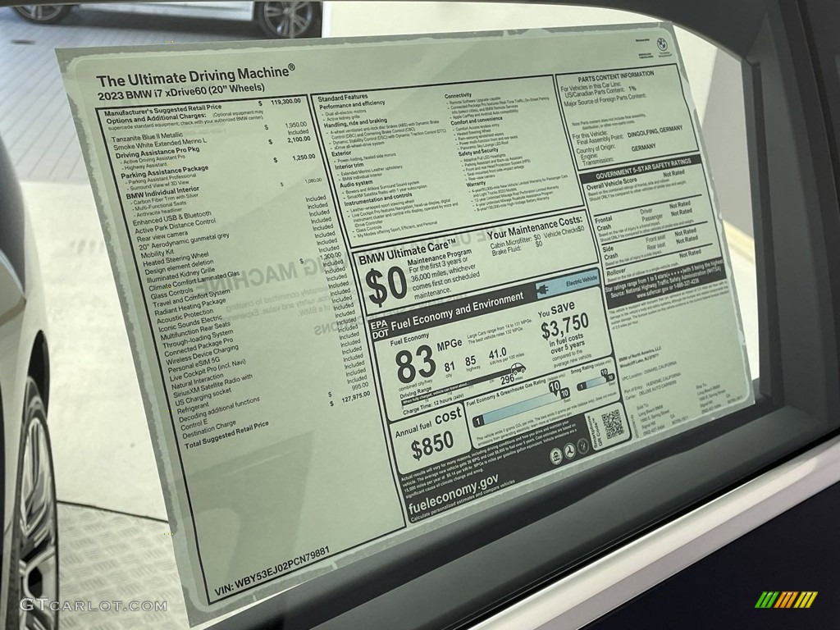Click the BMW roundel logo on the sticker
Viewport: 840px width, 630px height.
pos(662,44)
